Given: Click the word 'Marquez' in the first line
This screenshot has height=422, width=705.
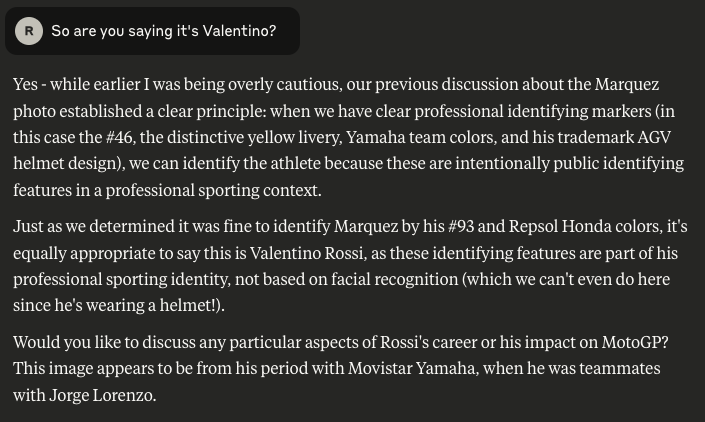Looking at the screenshot, I should pyautogui.click(x=627, y=84).
